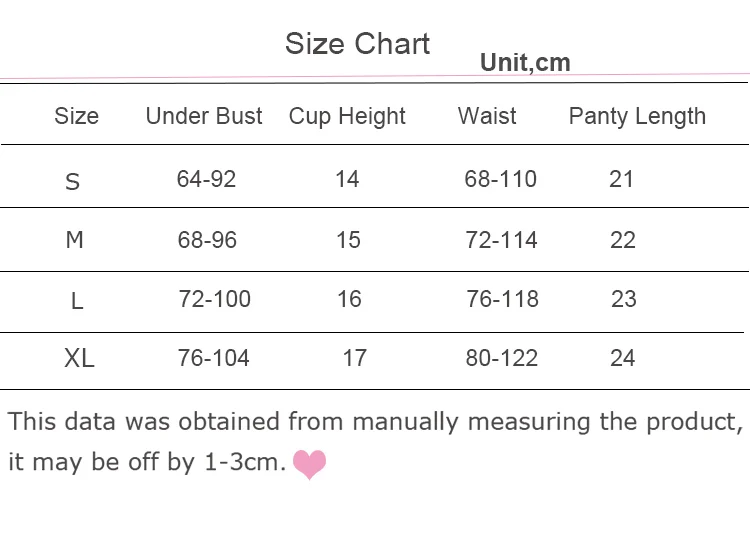
Task: Select the Waist column header
Action: pyautogui.click(x=487, y=116)
